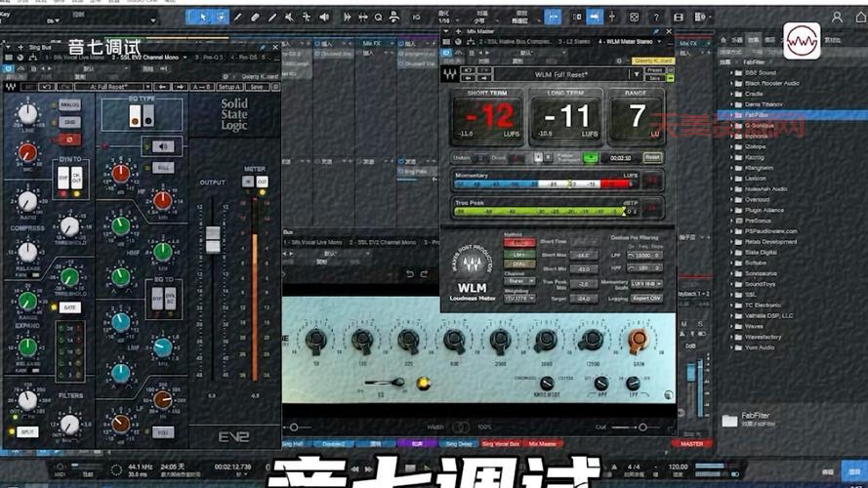This screenshot has height=488, width=868.
Task: Load previous preset with left arrow in SSL EV2
Action: (162, 87)
